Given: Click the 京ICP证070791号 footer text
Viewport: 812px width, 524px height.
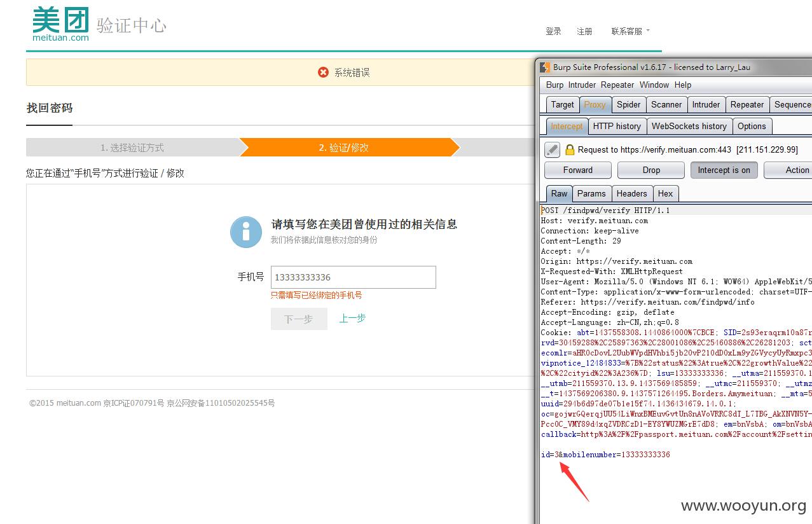Looking at the screenshot, I should pos(134,403).
